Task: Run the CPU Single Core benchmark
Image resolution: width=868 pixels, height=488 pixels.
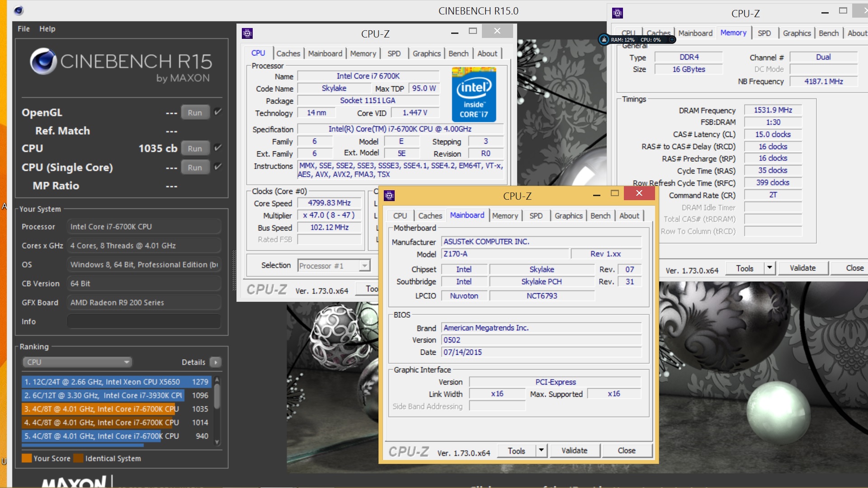Action: point(195,167)
